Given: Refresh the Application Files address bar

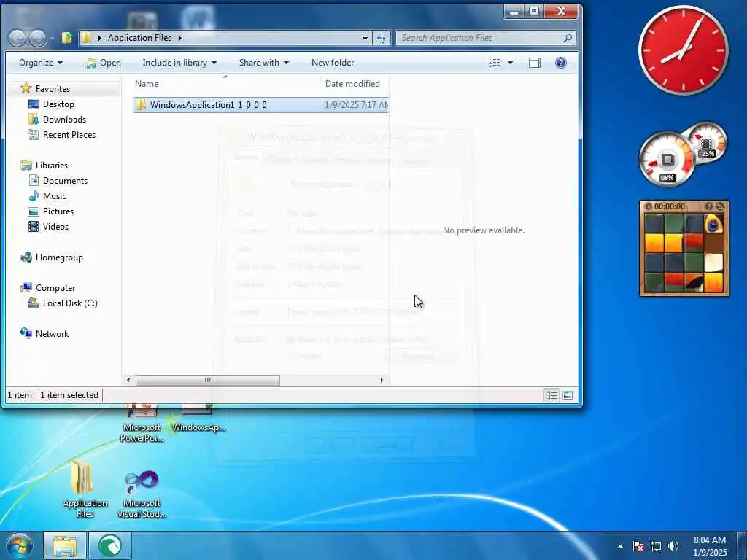Looking at the screenshot, I should 382,38.
